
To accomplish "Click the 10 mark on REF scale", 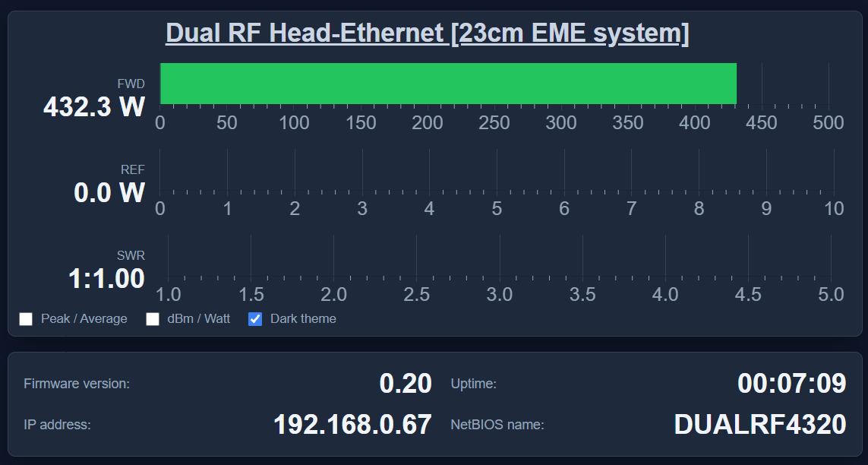I will [x=834, y=209].
